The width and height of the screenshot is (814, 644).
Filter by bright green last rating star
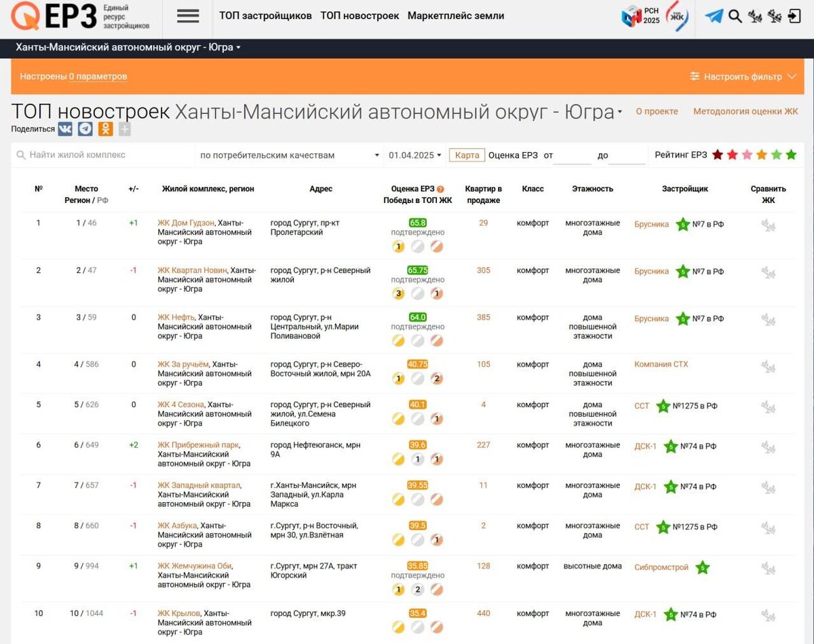[791, 155]
